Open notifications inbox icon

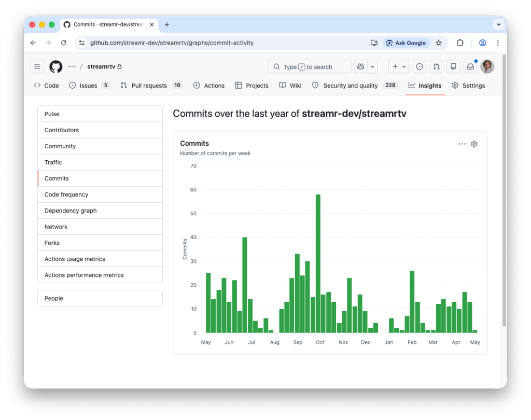[x=470, y=67]
